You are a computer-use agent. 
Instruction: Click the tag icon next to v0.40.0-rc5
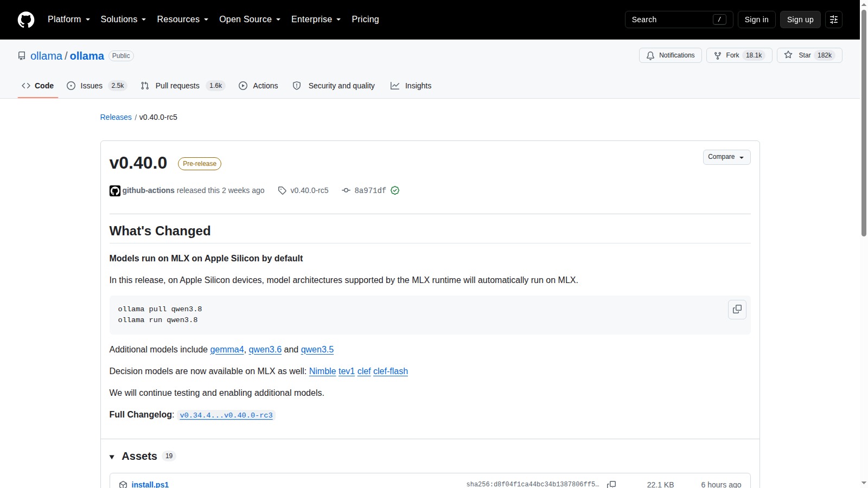tap(282, 191)
